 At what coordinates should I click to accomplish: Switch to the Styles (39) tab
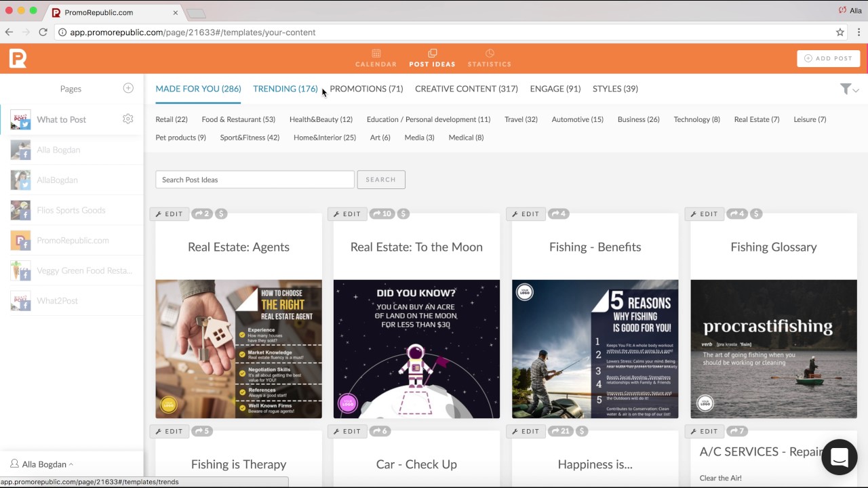click(615, 89)
